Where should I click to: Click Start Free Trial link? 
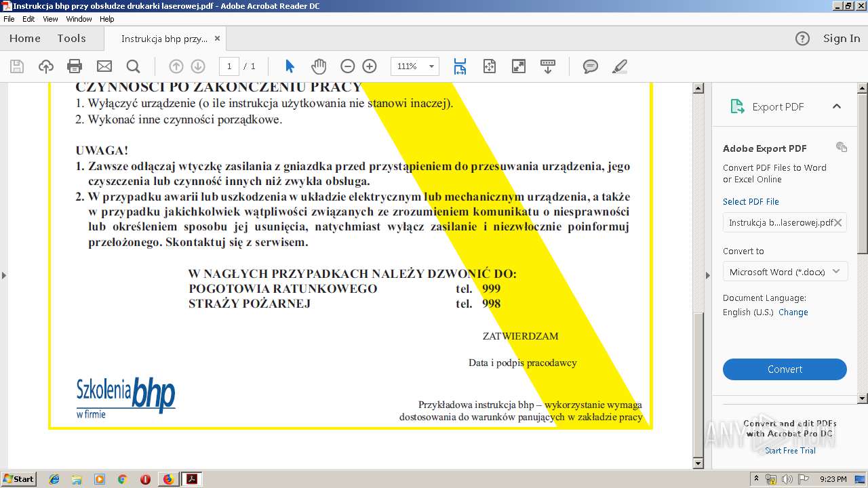point(790,451)
